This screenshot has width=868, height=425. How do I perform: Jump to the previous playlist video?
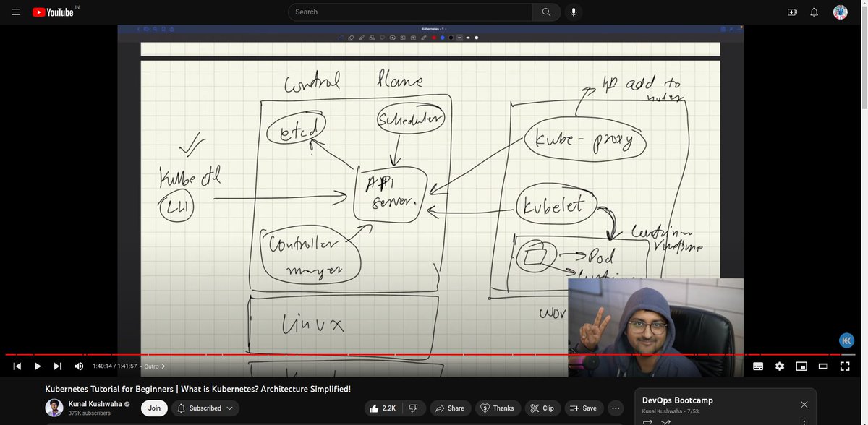coord(17,366)
